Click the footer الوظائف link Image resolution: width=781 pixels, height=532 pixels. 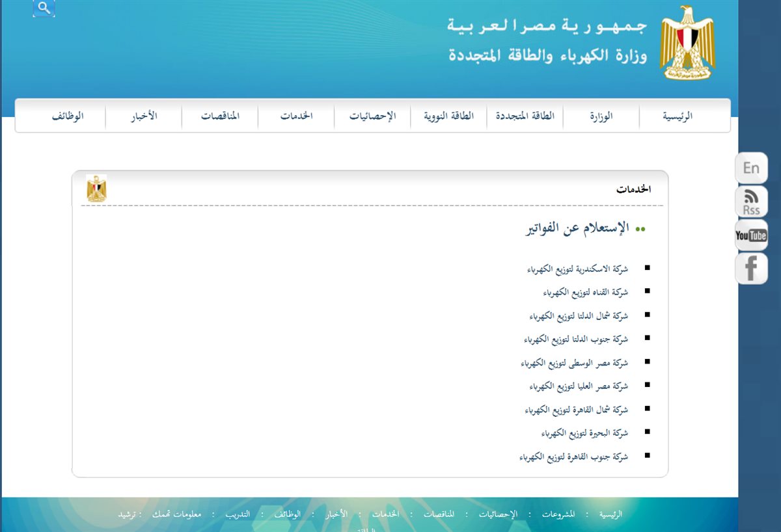click(287, 514)
